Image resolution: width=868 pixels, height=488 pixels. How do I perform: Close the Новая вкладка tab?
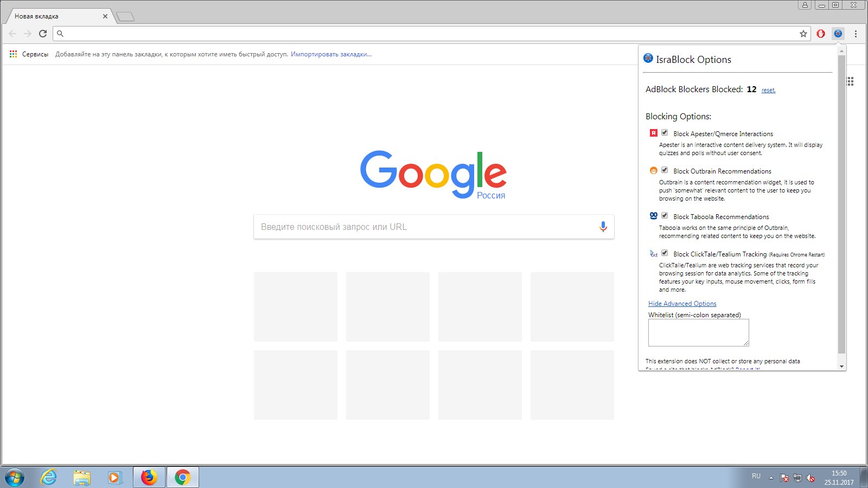click(105, 16)
